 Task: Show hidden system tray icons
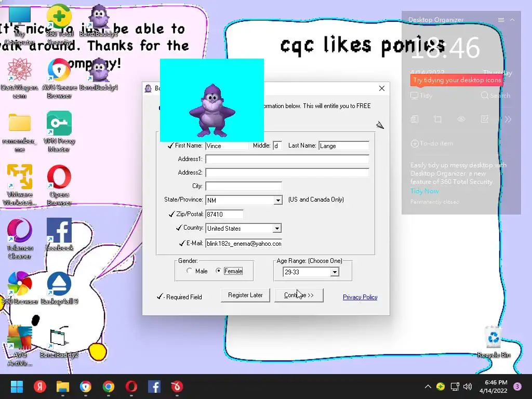[428, 387]
